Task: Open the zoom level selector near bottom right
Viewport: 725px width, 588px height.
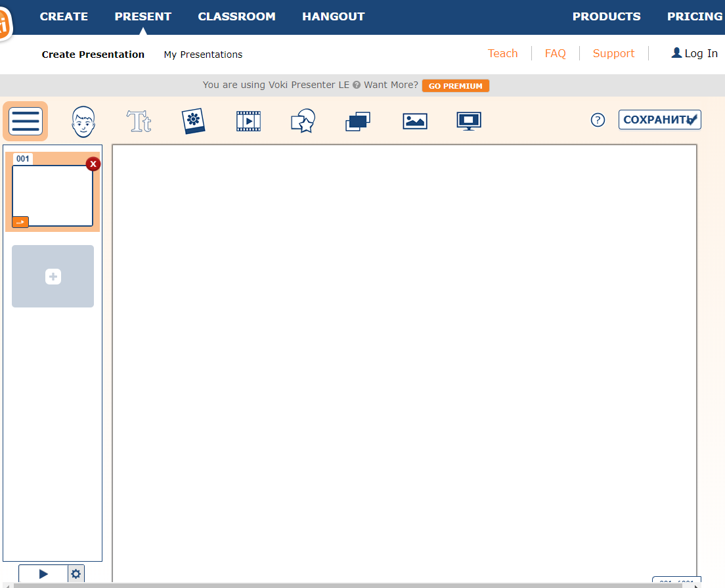Action: [x=676, y=581]
